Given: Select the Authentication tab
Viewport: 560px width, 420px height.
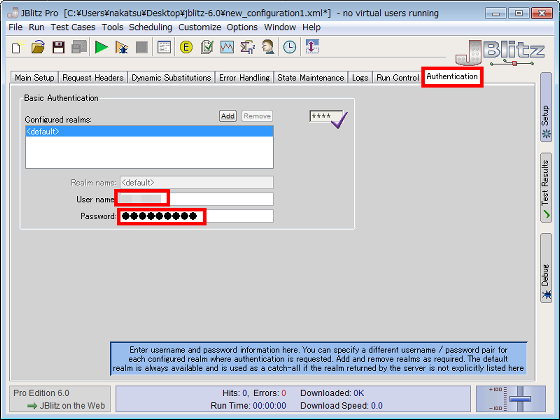Looking at the screenshot, I should tap(452, 76).
